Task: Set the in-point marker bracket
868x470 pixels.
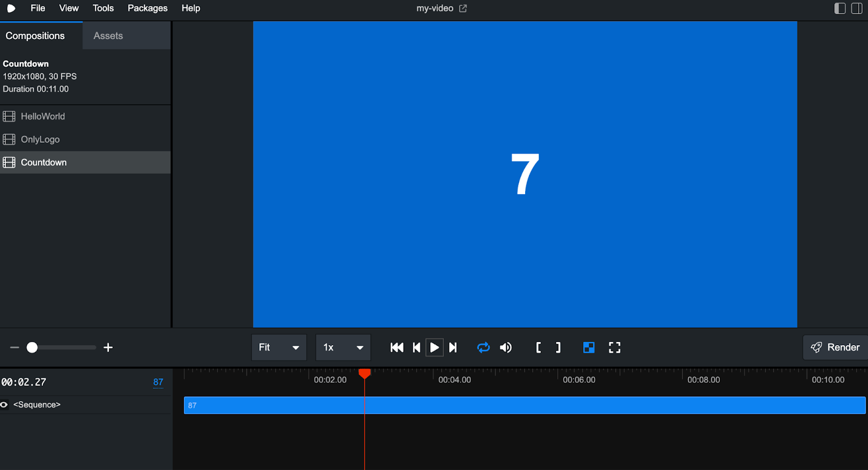Action: tap(538, 347)
